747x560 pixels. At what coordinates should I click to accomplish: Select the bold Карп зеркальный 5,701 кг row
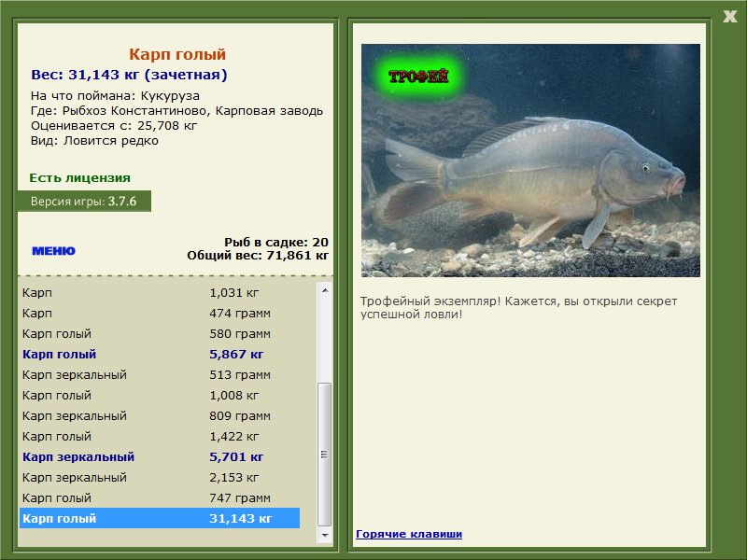(160, 456)
